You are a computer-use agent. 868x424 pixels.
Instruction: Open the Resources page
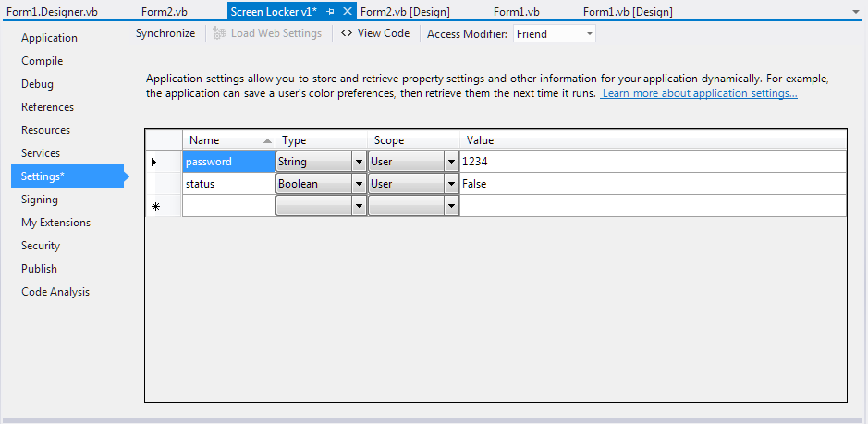[x=45, y=130]
